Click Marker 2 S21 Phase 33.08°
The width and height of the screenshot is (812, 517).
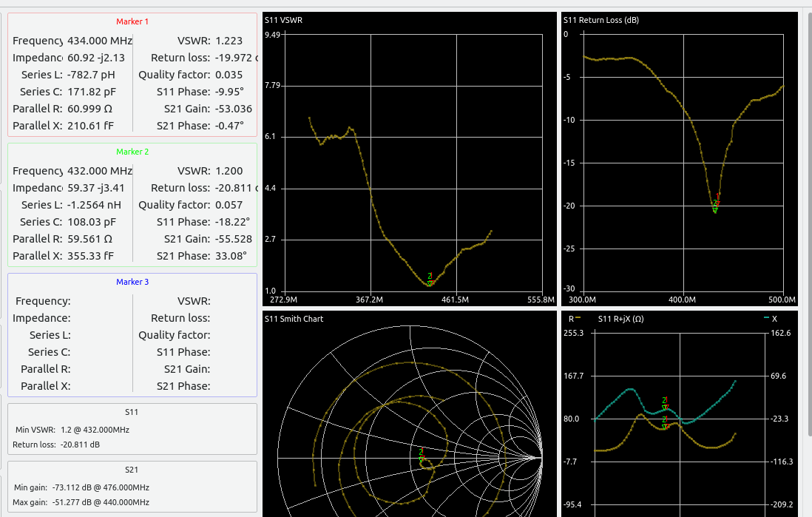231,256
